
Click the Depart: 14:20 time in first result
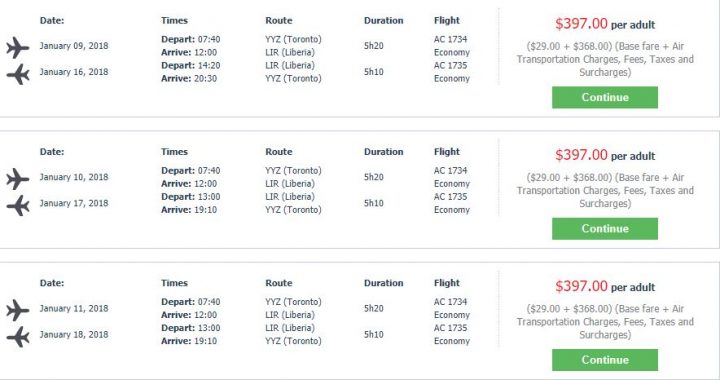point(191,66)
